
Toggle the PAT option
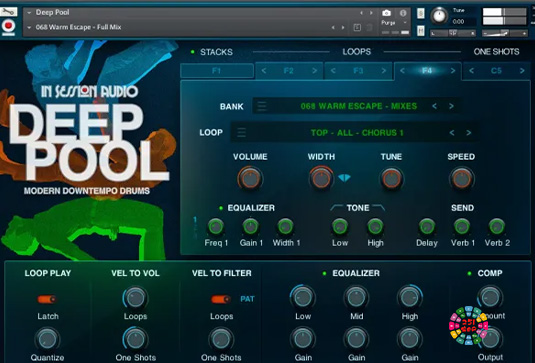pyautogui.click(x=247, y=299)
